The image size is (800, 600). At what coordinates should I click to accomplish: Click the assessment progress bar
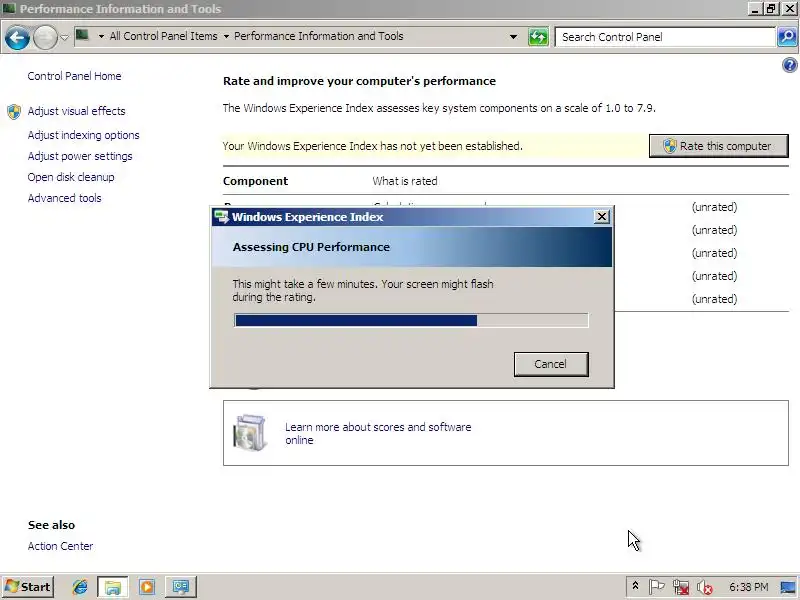(x=411, y=320)
